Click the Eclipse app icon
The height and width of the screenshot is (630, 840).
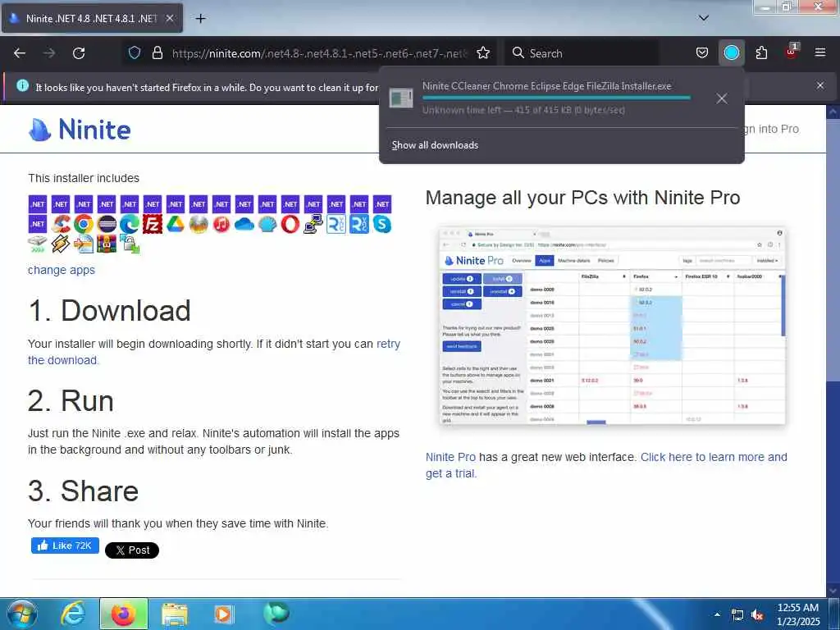(x=107, y=224)
